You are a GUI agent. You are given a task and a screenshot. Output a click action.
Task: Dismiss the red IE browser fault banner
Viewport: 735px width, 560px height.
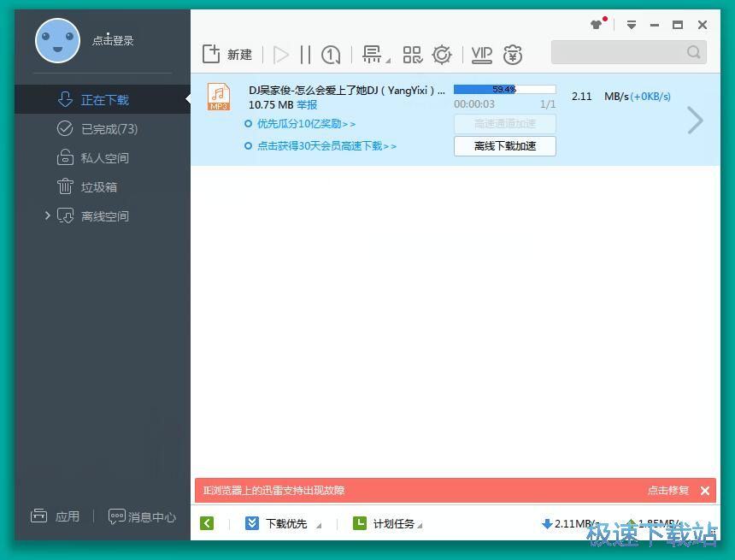click(x=705, y=491)
